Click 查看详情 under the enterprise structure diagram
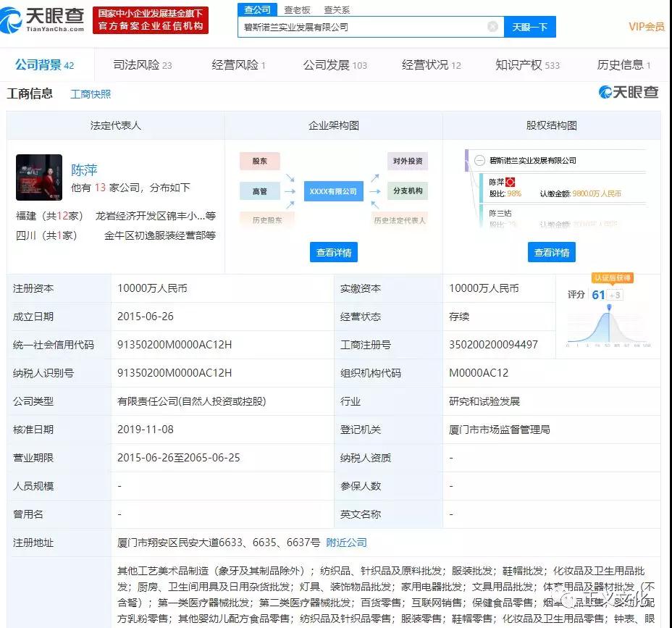 [334, 253]
